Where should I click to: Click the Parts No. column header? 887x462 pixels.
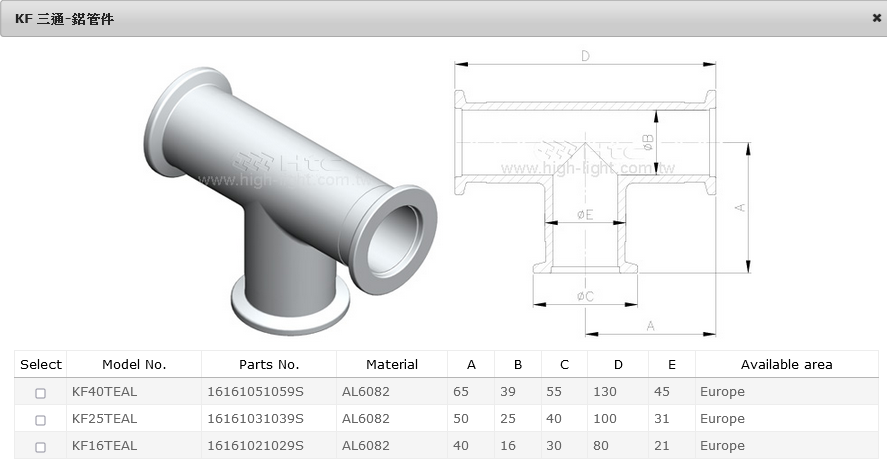tap(269, 364)
